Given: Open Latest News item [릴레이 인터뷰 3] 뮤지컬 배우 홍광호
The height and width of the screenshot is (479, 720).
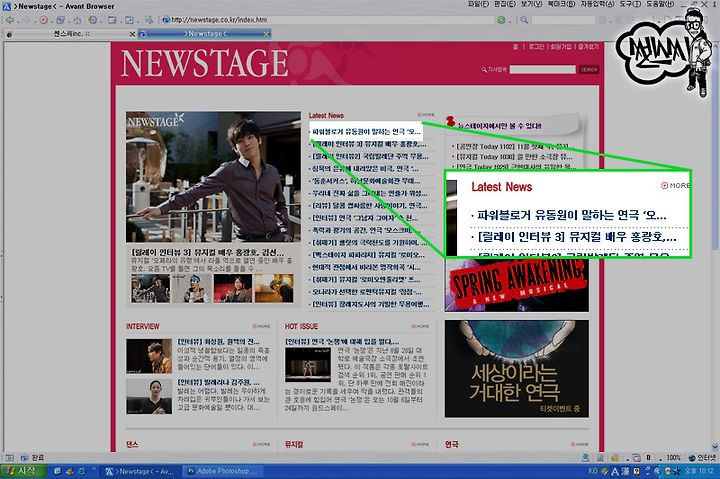Looking at the screenshot, I should coord(369,144).
